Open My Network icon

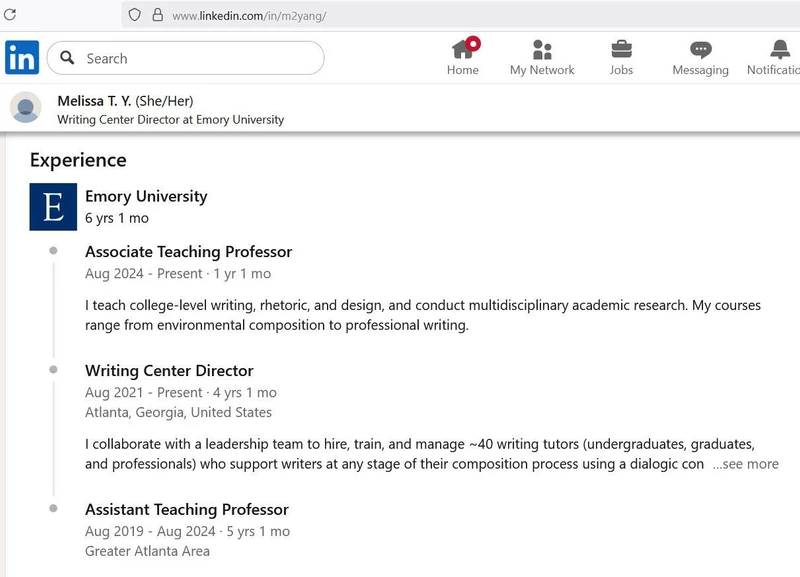click(x=542, y=49)
